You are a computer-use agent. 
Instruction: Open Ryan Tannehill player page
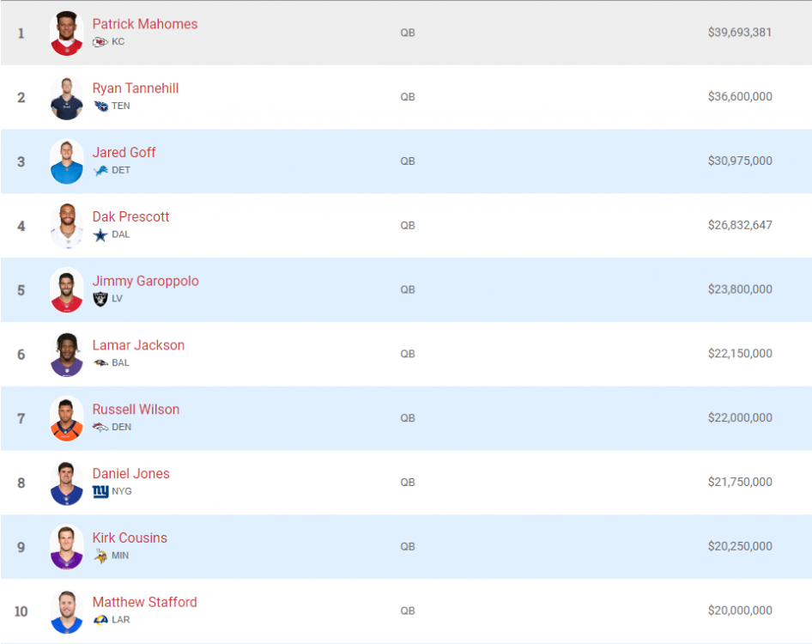(x=136, y=88)
